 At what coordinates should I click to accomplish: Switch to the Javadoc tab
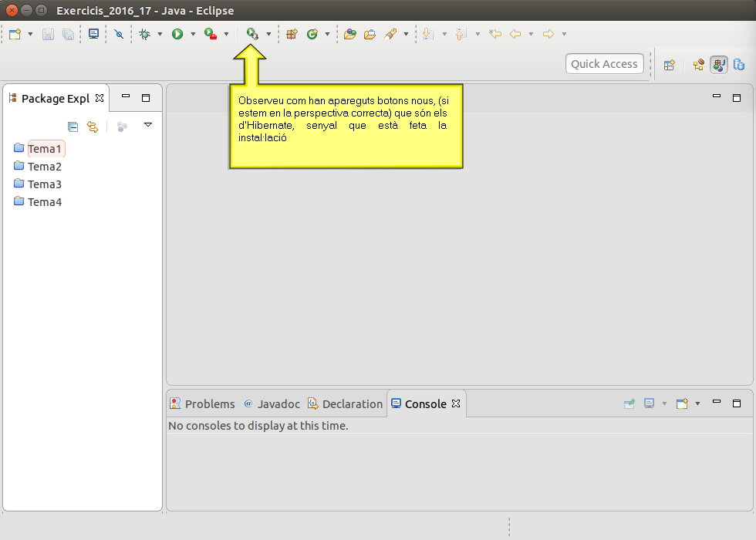272,404
